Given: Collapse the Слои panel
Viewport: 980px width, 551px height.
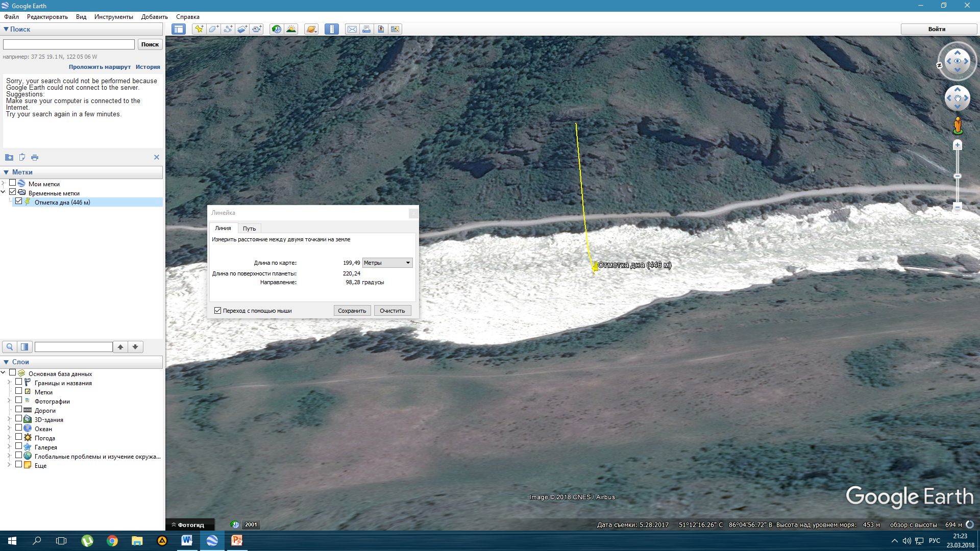Looking at the screenshot, I should [x=6, y=362].
